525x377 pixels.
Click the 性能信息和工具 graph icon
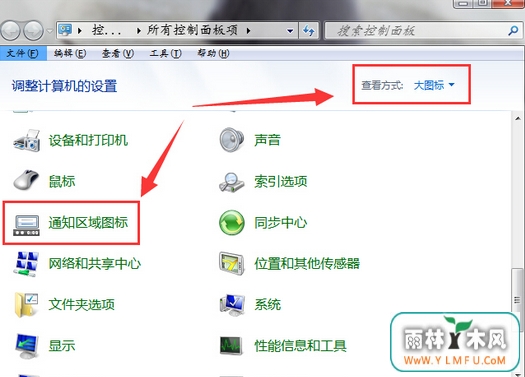point(231,346)
